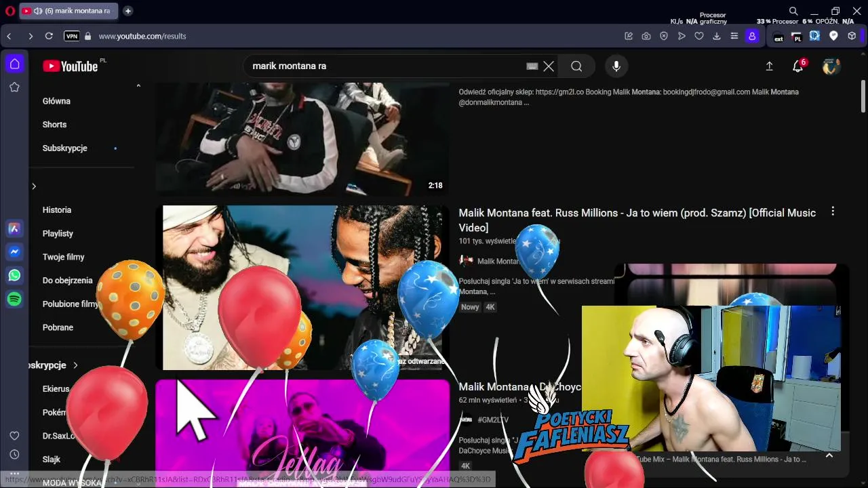
Task: Expand the miniplayer queue chevron
Action: point(829,455)
